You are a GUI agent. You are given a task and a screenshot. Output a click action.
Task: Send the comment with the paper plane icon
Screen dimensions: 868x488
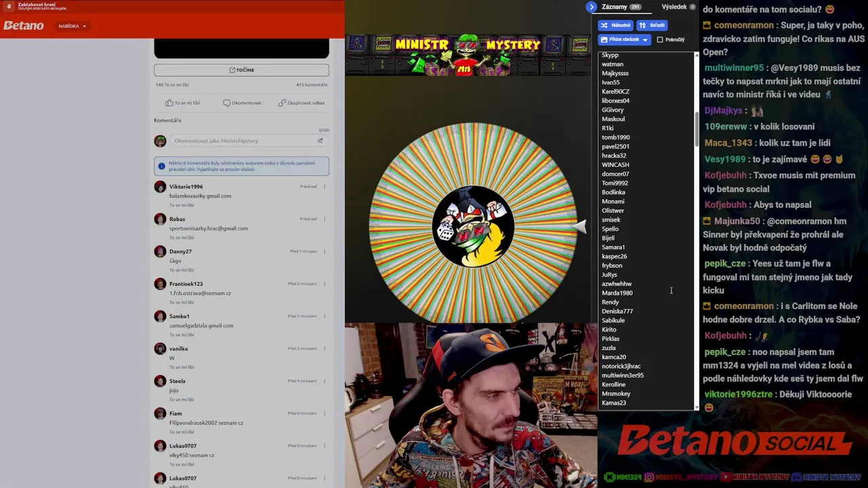(320, 141)
